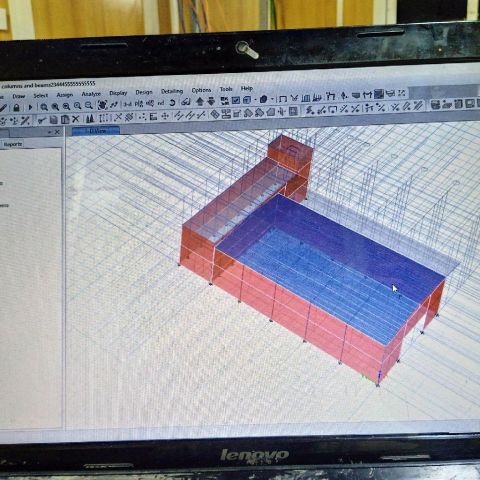
Task: Open the Design menu
Action: [144, 92]
